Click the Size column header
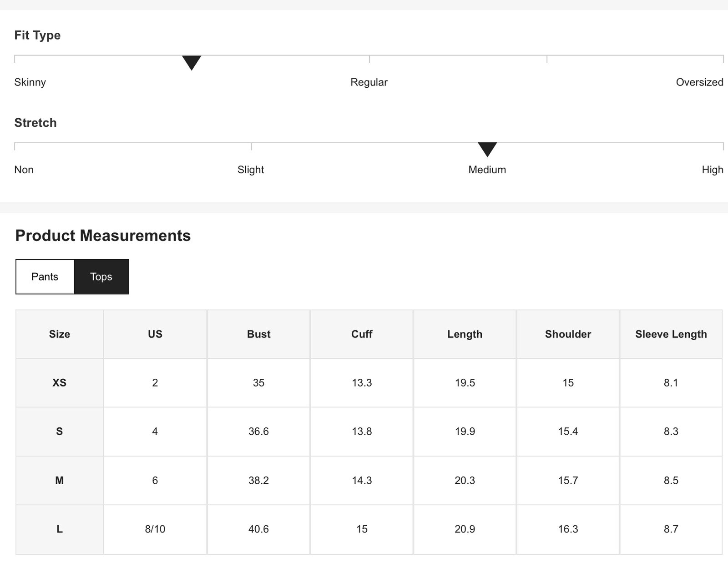 60,334
